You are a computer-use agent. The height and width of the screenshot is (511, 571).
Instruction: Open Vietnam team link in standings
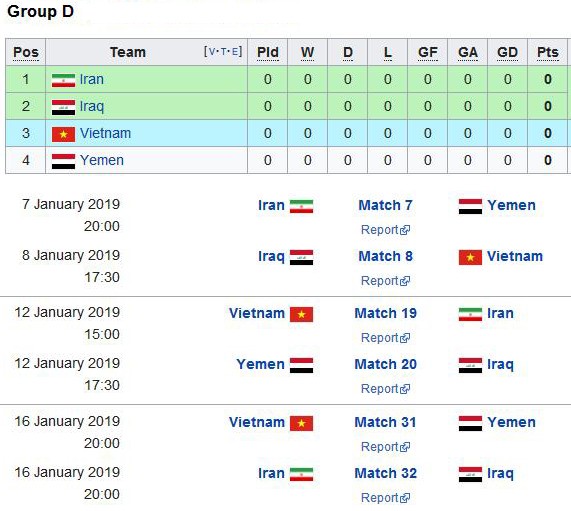[x=105, y=133]
